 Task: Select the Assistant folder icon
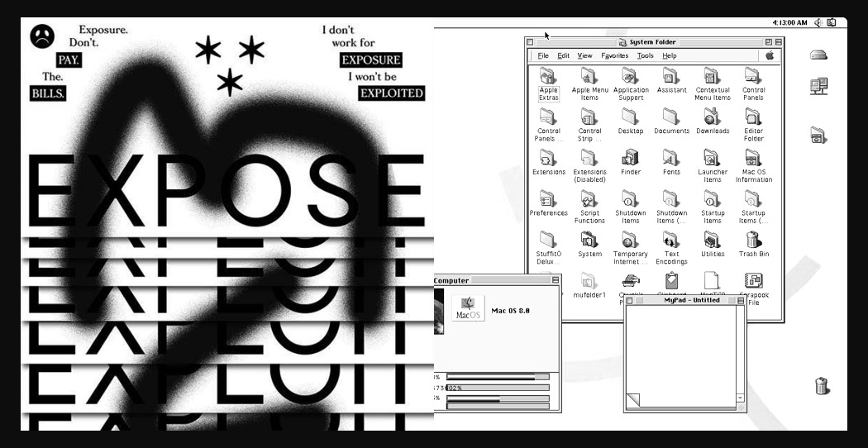coord(670,75)
